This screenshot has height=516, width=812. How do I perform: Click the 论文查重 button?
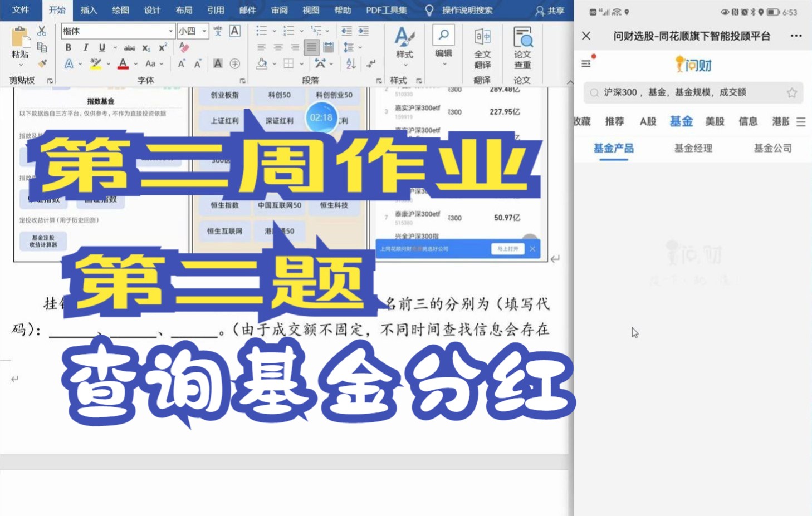[x=522, y=48]
